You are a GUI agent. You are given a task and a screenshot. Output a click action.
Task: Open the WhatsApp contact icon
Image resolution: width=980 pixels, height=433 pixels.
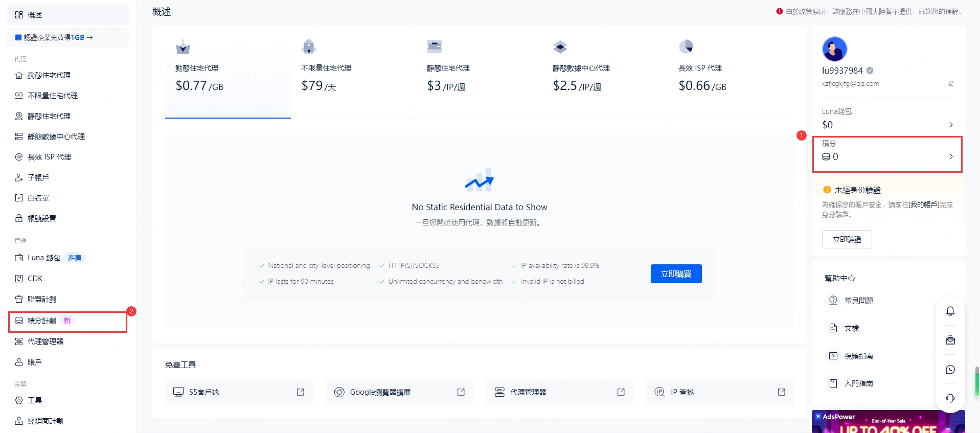950,369
